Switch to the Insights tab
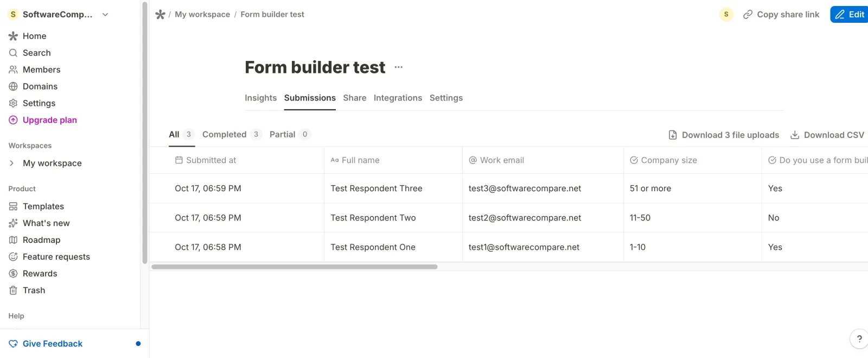The image size is (868, 358). pyautogui.click(x=260, y=98)
